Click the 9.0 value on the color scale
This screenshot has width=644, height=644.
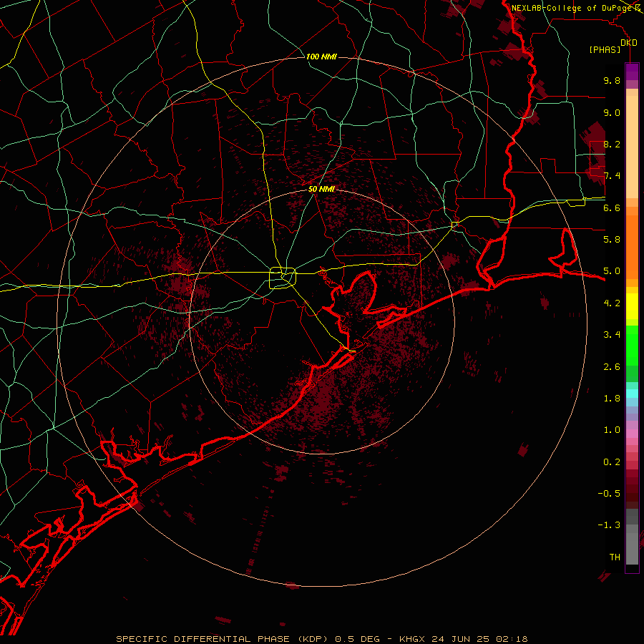612,112
